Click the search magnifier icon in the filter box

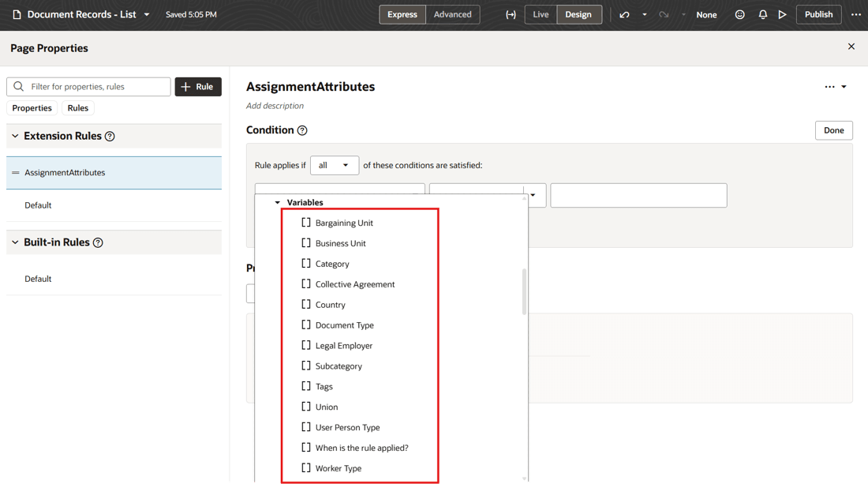19,86
